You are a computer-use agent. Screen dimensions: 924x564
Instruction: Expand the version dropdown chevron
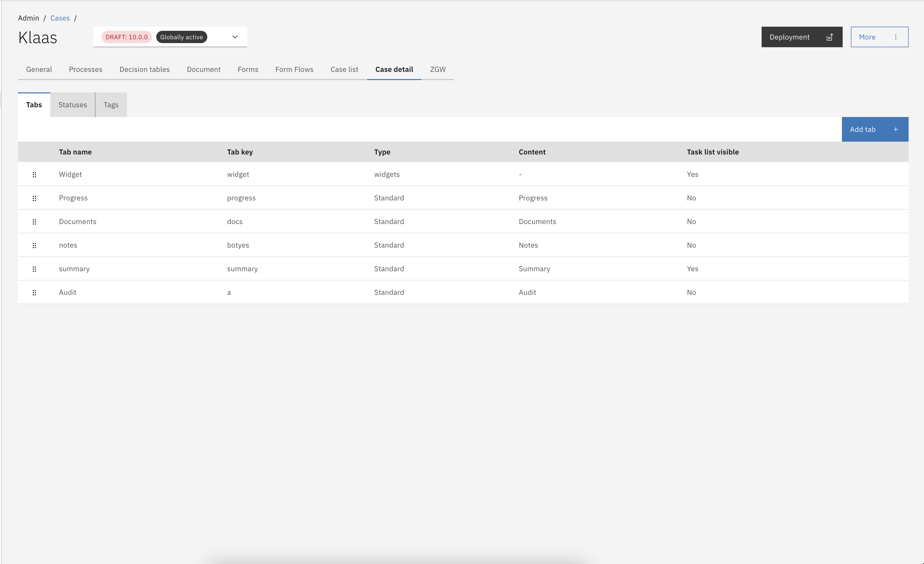[235, 37]
